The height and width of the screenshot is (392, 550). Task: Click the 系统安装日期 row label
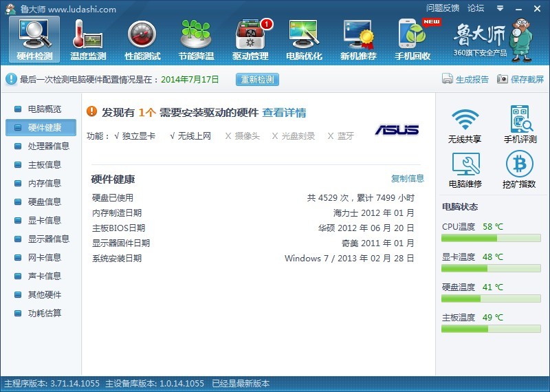tap(117, 259)
